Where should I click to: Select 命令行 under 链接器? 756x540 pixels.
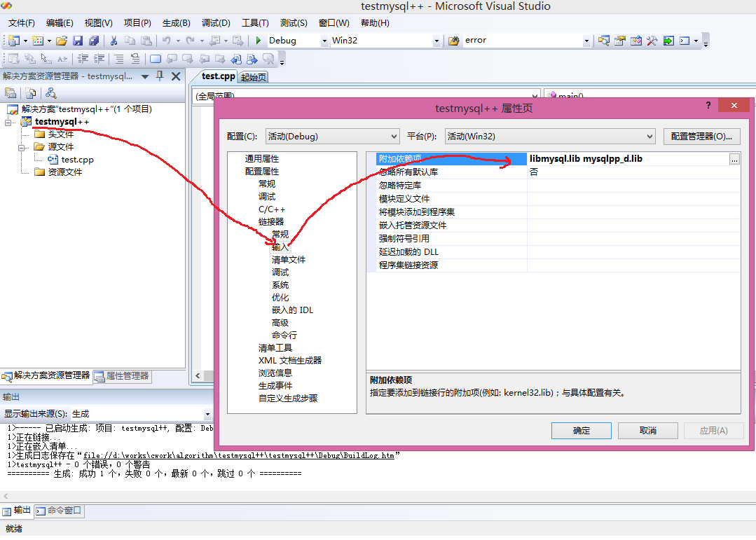pyautogui.click(x=284, y=335)
